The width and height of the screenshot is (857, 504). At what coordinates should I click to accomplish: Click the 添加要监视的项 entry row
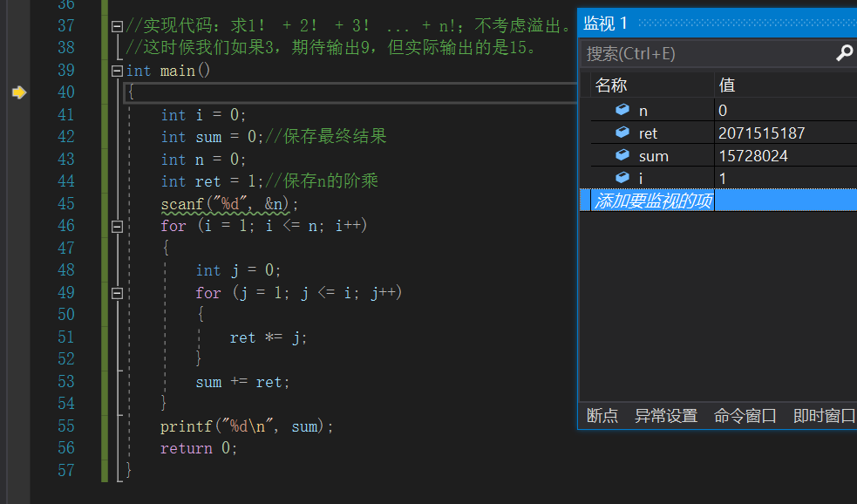tap(718, 200)
